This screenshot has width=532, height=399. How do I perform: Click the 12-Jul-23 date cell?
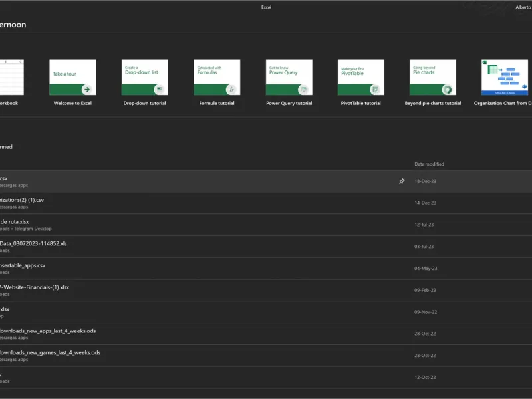[424, 225]
